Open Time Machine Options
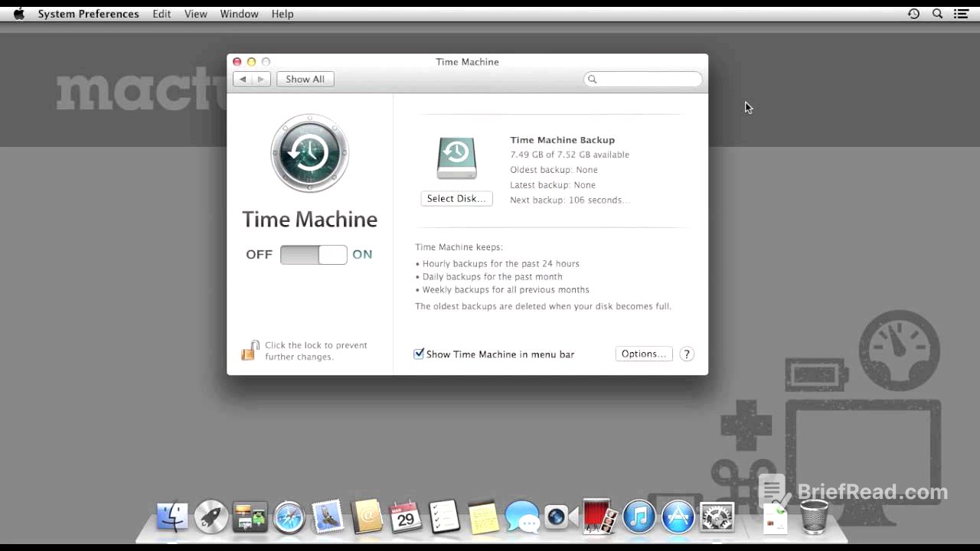 643,354
